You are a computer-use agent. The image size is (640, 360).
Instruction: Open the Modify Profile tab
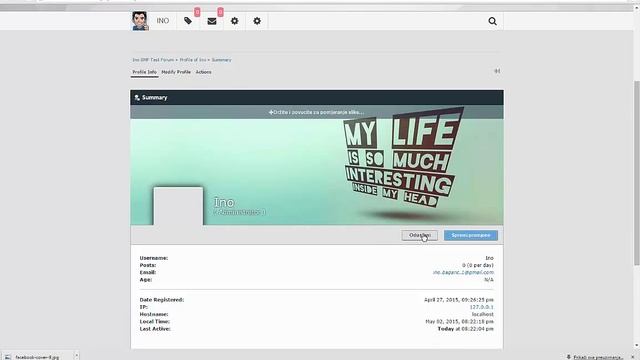(176, 72)
